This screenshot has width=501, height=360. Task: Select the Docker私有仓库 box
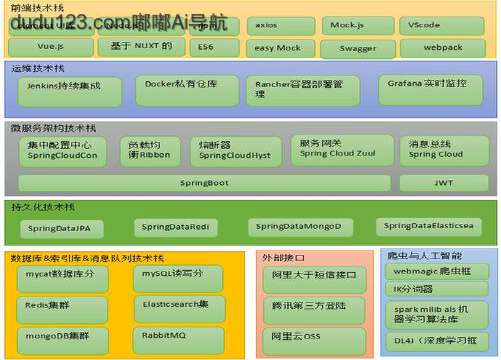[187, 90]
